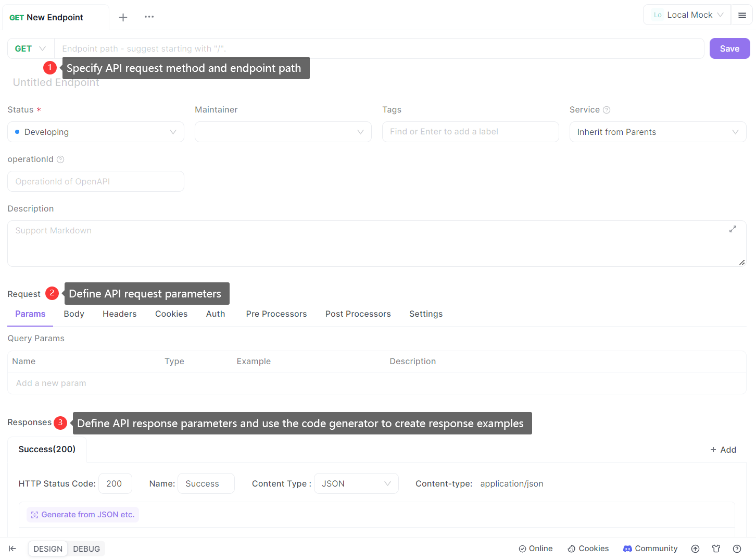Viewport: 756px width, 560px height.
Task: Click the upload arrow icon in status bar
Action: tap(695, 549)
